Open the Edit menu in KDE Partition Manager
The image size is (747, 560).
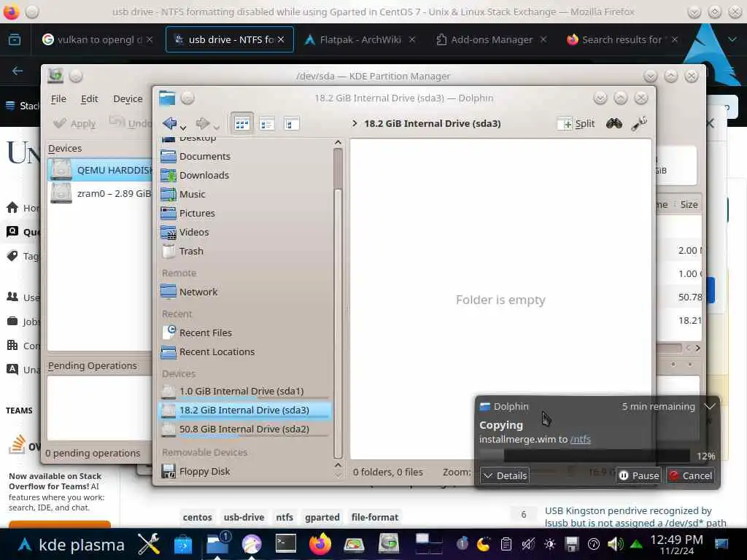(89, 98)
